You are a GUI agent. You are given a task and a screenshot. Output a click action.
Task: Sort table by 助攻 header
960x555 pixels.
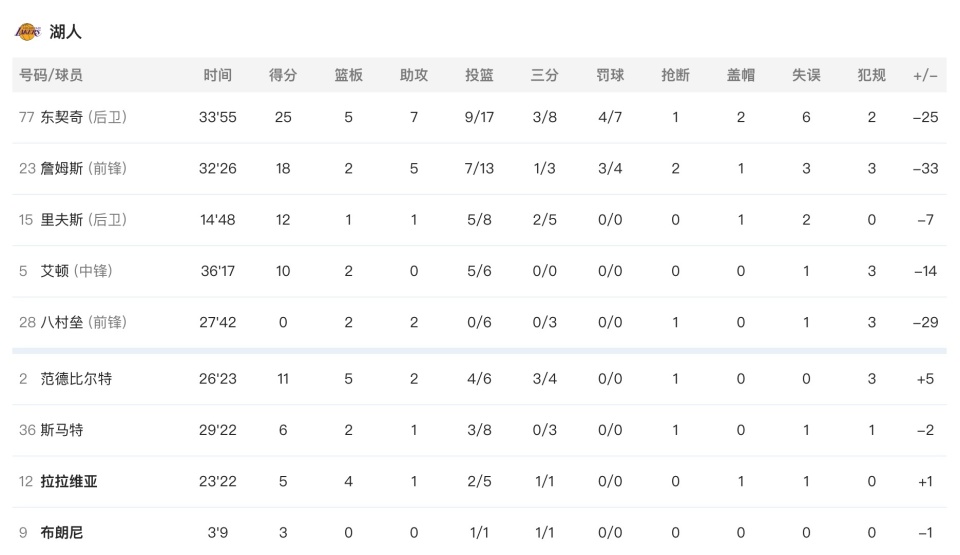click(414, 75)
